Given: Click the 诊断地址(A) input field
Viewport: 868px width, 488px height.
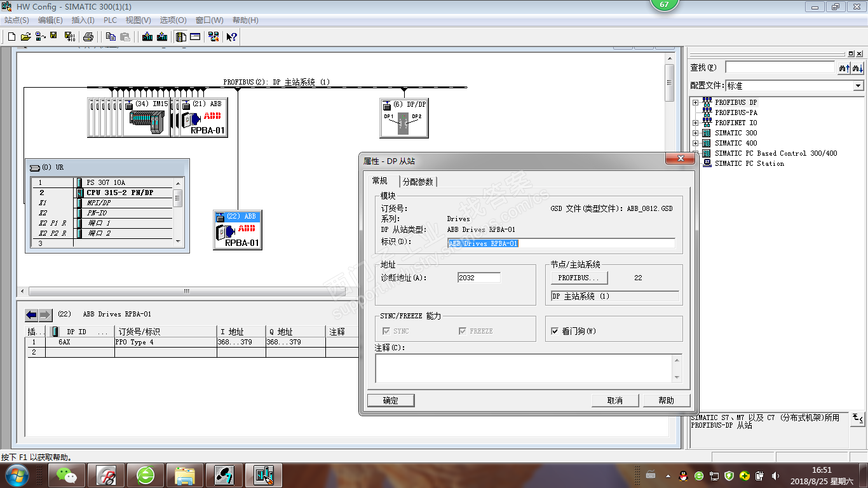Looking at the screenshot, I should click(479, 278).
